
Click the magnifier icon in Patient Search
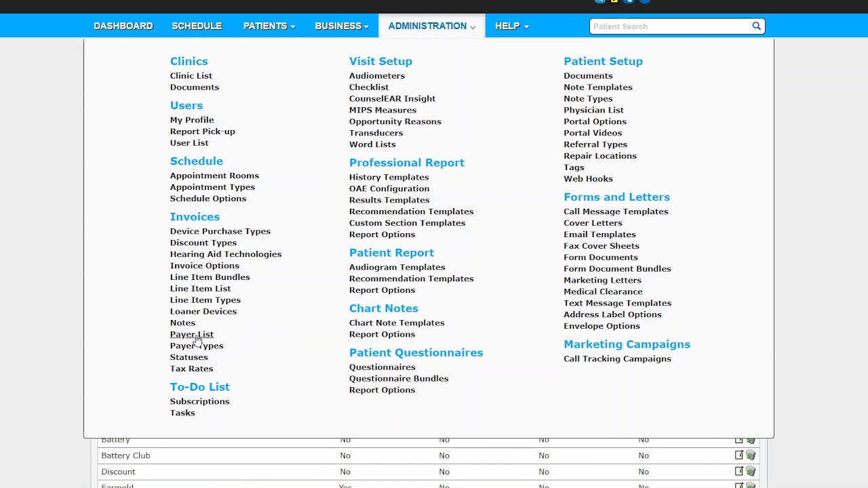click(x=756, y=26)
